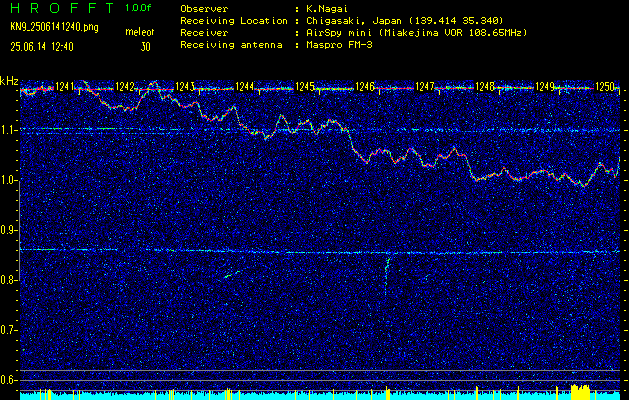
Task: Click the Receiving Location label
Action: point(234,20)
